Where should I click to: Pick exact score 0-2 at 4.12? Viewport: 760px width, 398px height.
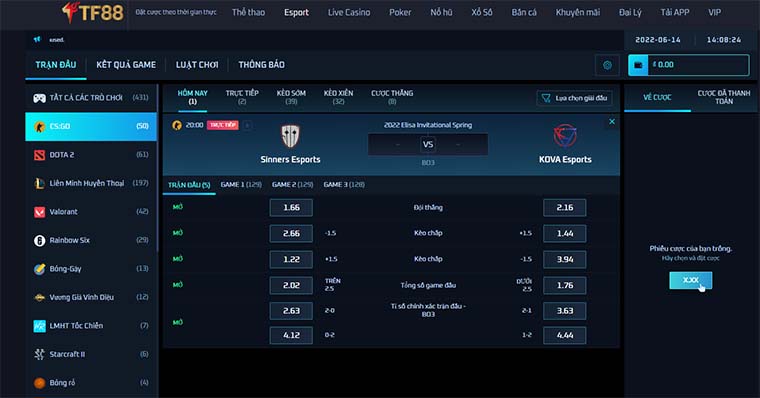coord(291,335)
